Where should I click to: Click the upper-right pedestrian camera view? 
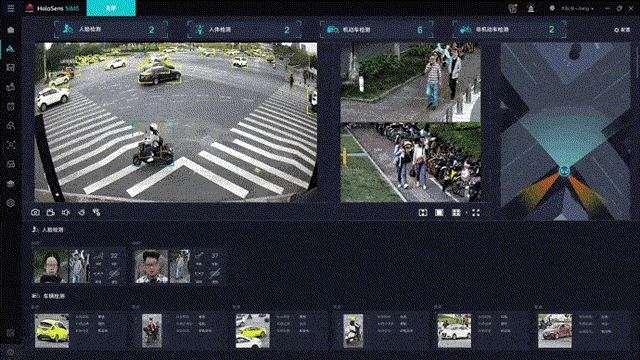[411, 82]
